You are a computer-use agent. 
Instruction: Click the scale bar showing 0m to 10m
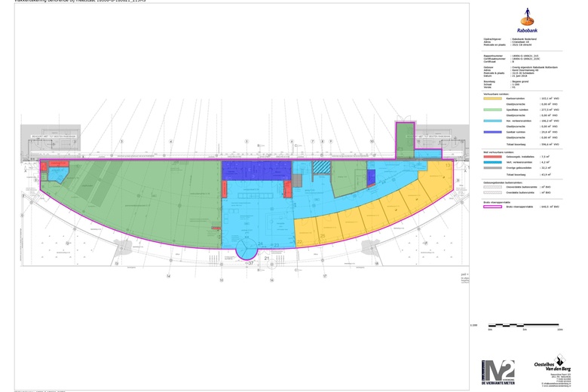click(x=523, y=325)
